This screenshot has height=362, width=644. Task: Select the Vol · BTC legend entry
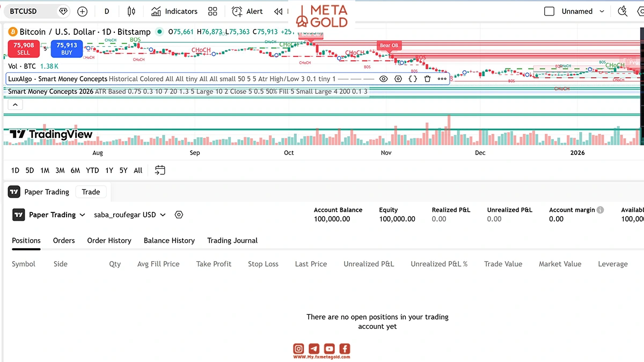tap(22, 66)
